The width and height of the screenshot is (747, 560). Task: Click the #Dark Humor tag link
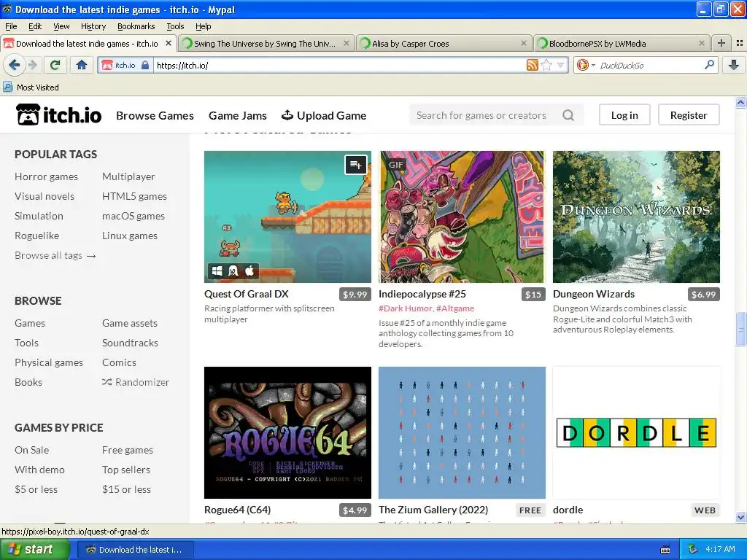(x=406, y=308)
